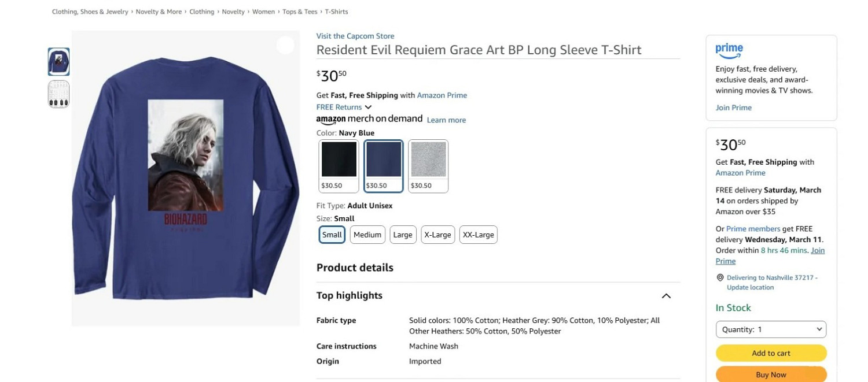Click the Join Prime link
Viewport: 868px width, 382px height.
tap(733, 107)
